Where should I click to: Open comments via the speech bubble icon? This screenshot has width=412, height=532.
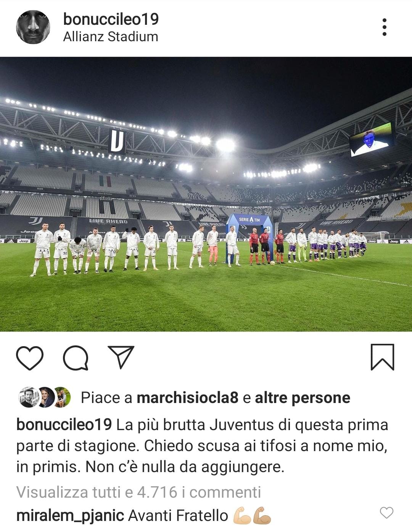coord(76,358)
